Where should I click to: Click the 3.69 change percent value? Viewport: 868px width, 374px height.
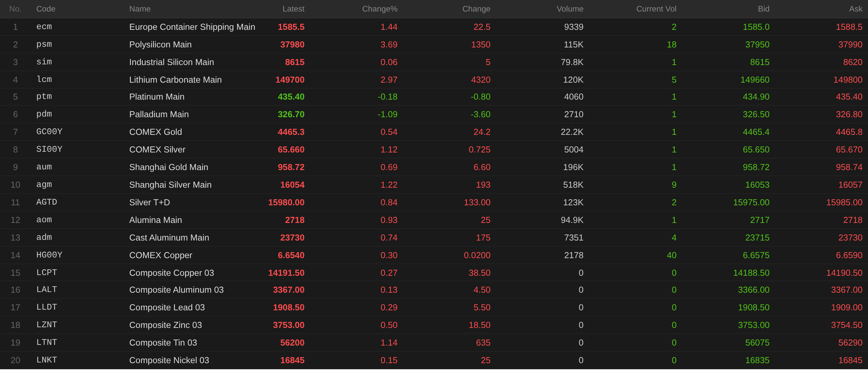tap(389, 44)
